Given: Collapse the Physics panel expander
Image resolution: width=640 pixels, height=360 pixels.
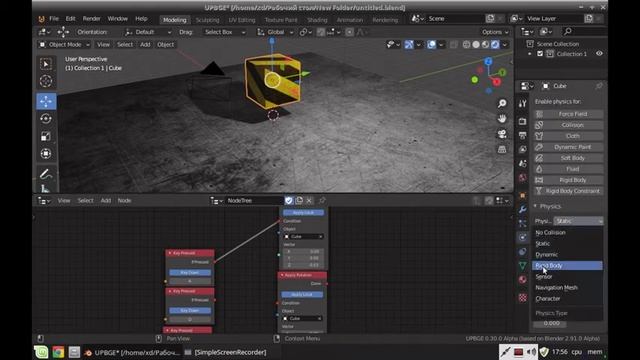Looking at the screenshot, I should click(535, 206).
